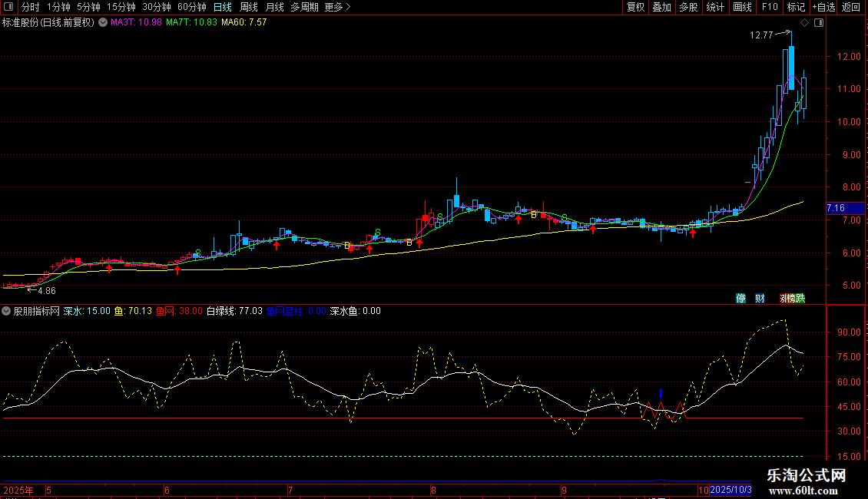Switch to 日线 daily chart
This screenshot has height=499, width=868.
(223, 7)
